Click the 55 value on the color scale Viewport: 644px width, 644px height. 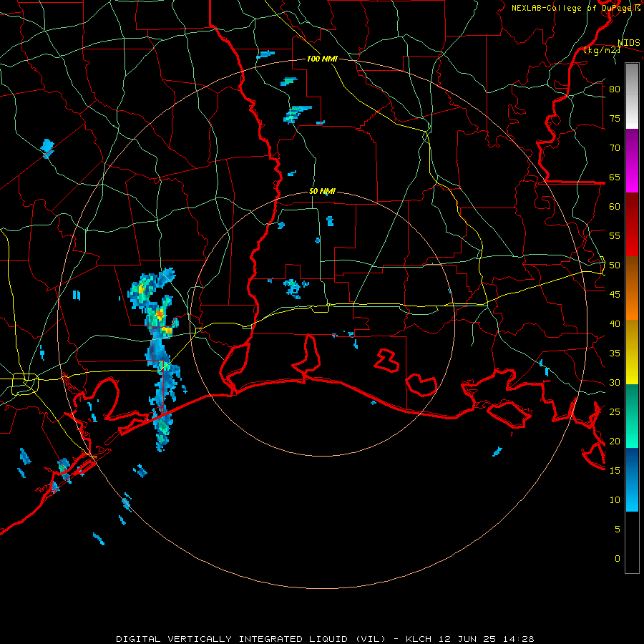[615, 235]
